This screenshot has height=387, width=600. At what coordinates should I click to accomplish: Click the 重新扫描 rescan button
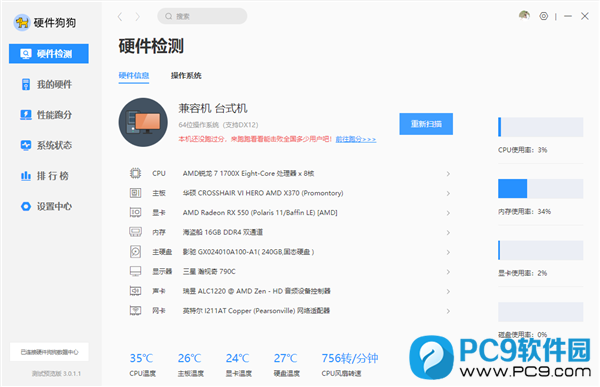[x=426, y=124]
